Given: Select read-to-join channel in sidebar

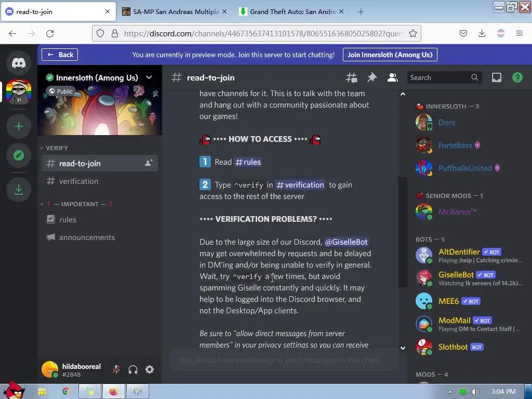Looking at the screenshot, I should (x=100, y=163).
